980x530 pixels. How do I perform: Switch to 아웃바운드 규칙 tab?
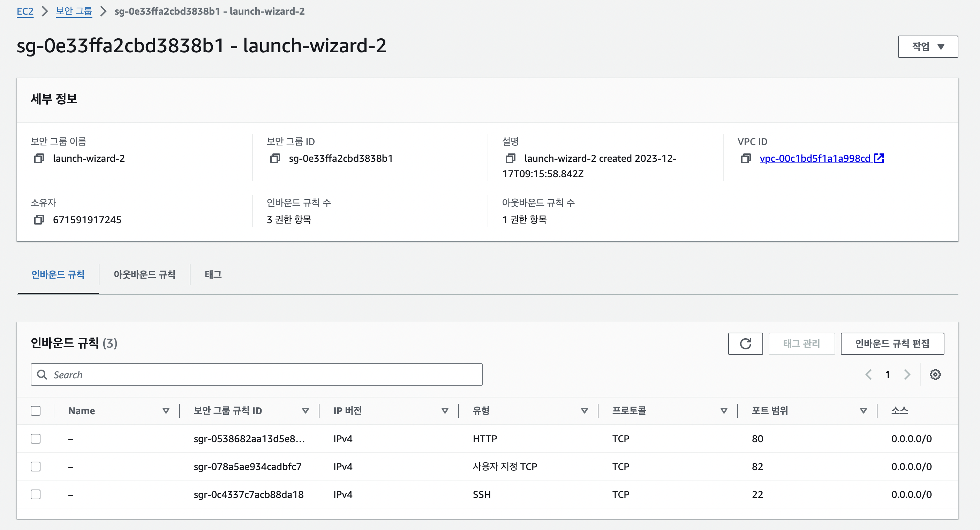(x=144, y=274)
